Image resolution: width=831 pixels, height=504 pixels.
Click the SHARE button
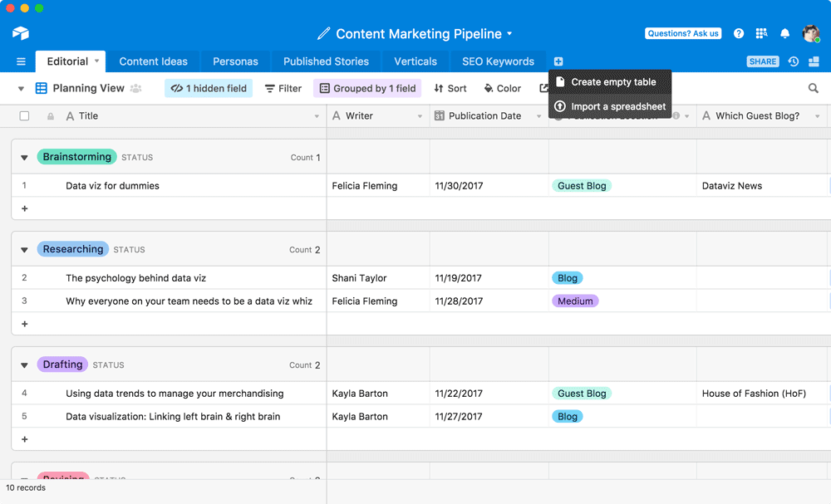[762, 61]
